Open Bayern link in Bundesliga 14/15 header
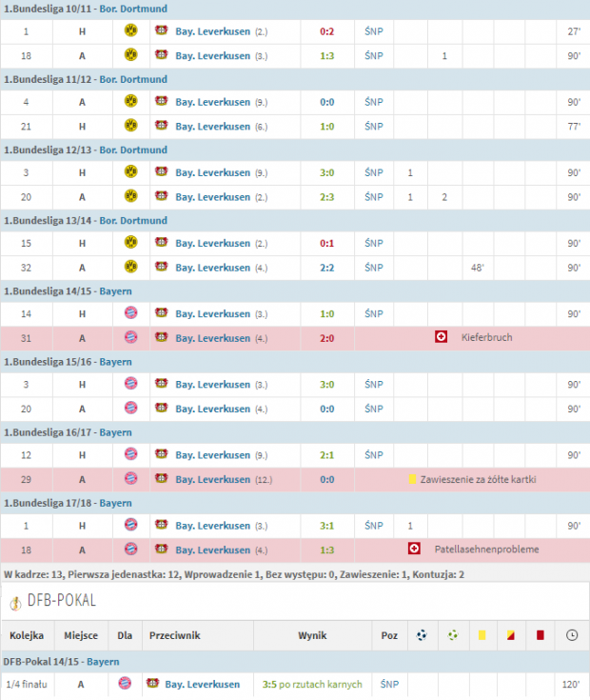The height and width of the screenshot is (700, 590). click(115, 291)
